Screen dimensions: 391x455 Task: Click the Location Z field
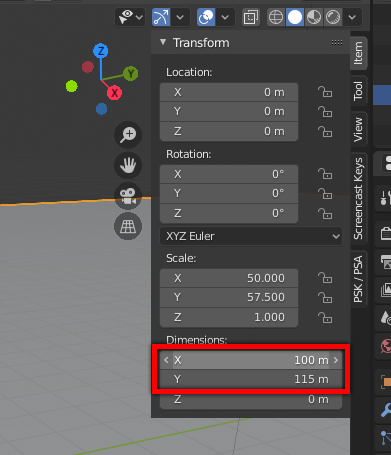[229, 131]
